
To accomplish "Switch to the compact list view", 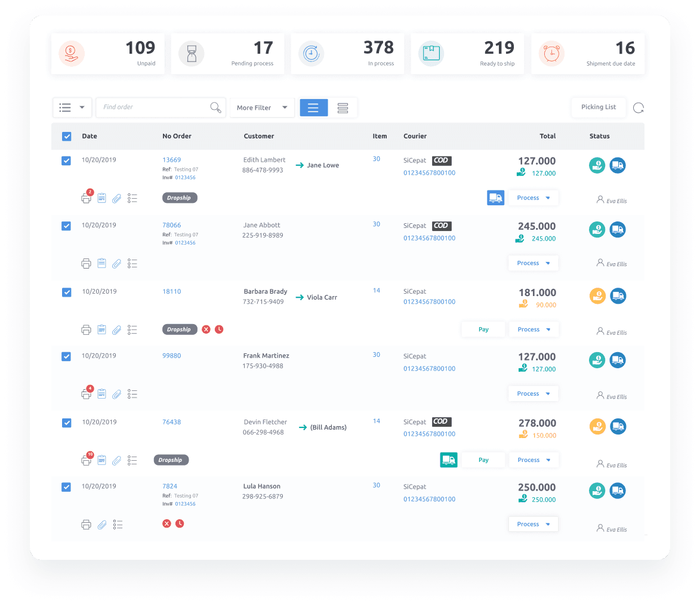I will (343, 107).
